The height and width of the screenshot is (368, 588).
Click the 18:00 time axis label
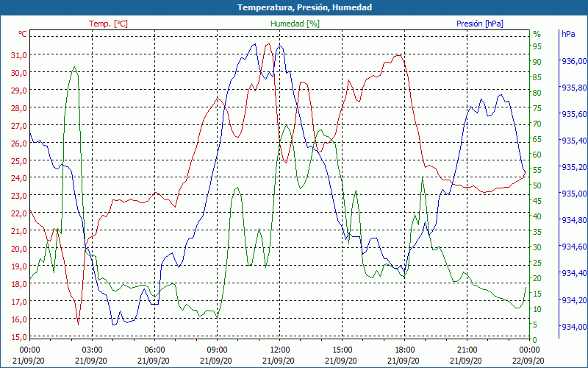pyautogui.click(x=405, y=350)
